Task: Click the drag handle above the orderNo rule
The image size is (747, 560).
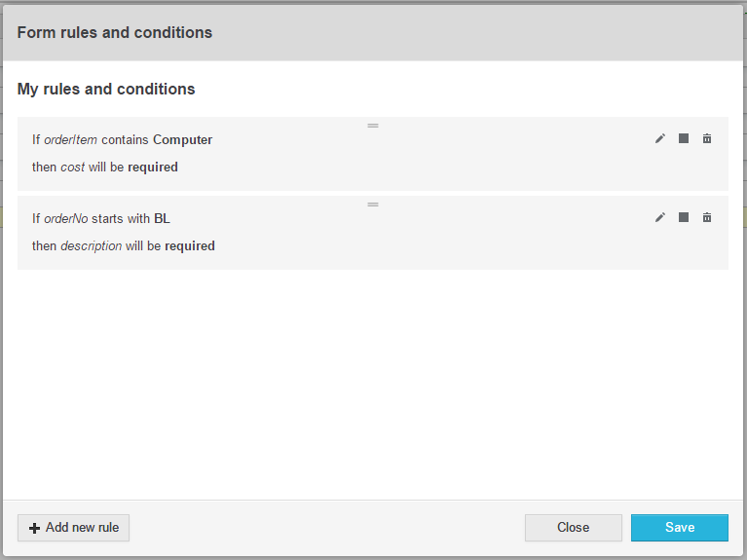Action: click(373, 205)
